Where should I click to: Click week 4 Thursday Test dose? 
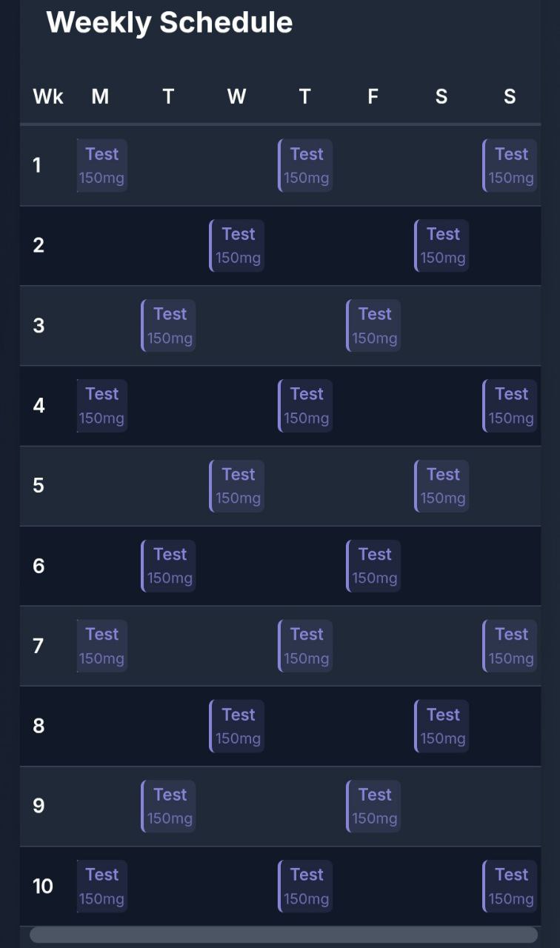tap(306, 405)
